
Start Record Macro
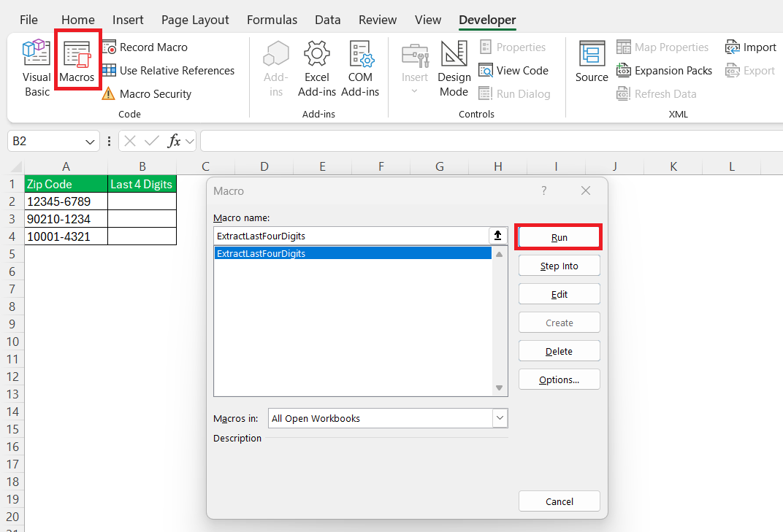145,47
